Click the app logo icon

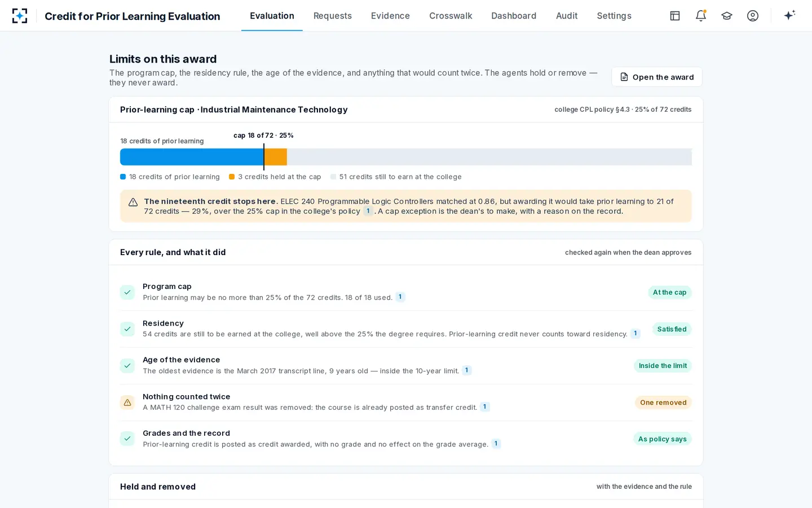[x=20, y=16]
